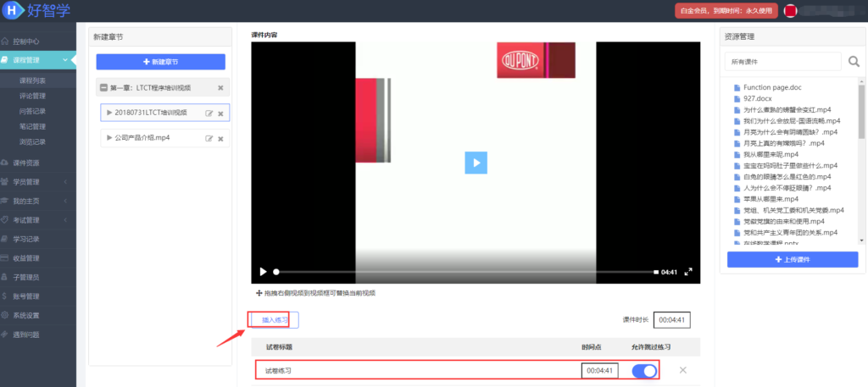Enter fullscreen on the video player
Image resolution: width=868 pixels, height=387 pixels.
pos(688,272)
